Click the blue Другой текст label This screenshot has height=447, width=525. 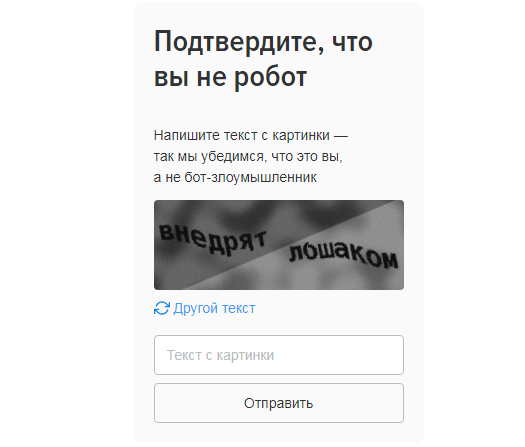214,308
